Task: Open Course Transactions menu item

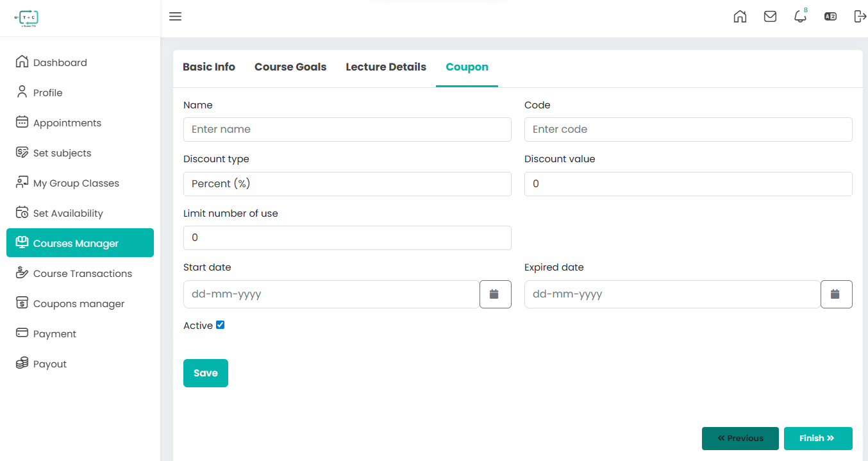Action: (80, 273)
